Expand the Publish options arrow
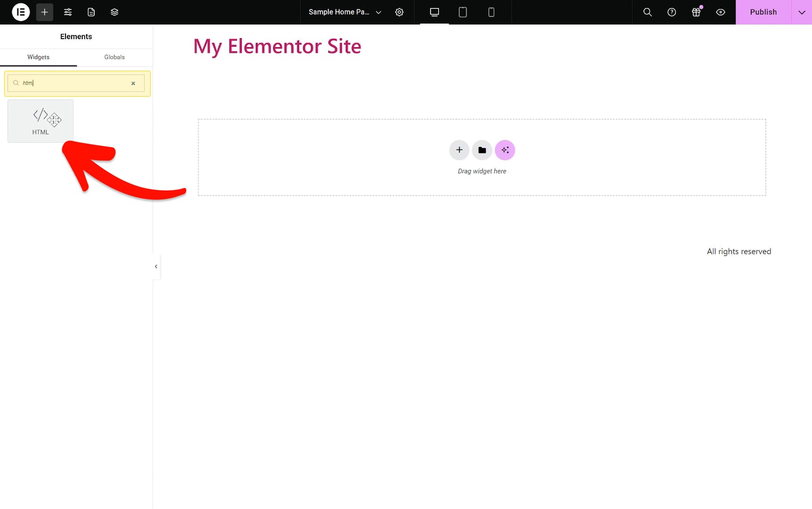The height and width of the screenshot is (509, 812). tap(802, 12)
